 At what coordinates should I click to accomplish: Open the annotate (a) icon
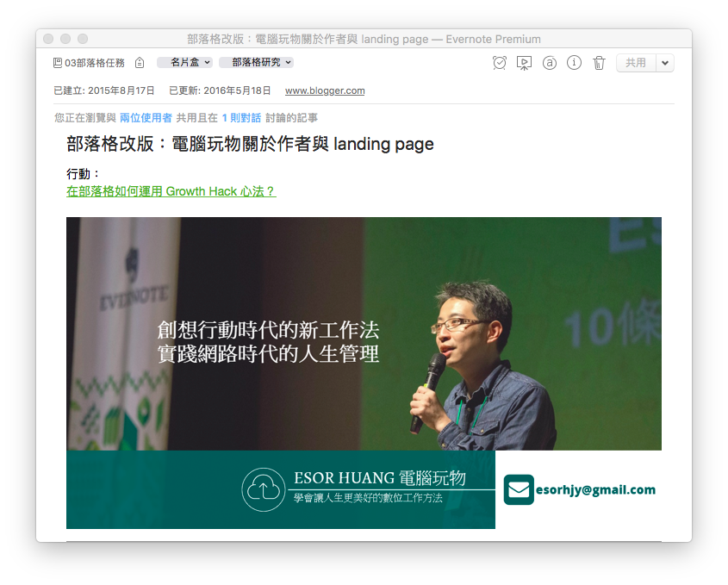click(x=550, y=63)
